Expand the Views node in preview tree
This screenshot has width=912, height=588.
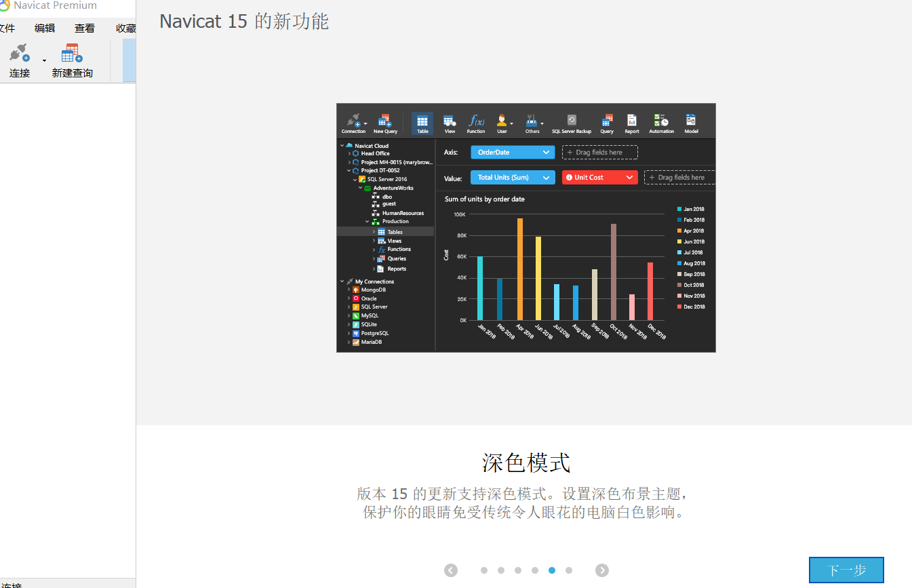[x=374, y=241]
